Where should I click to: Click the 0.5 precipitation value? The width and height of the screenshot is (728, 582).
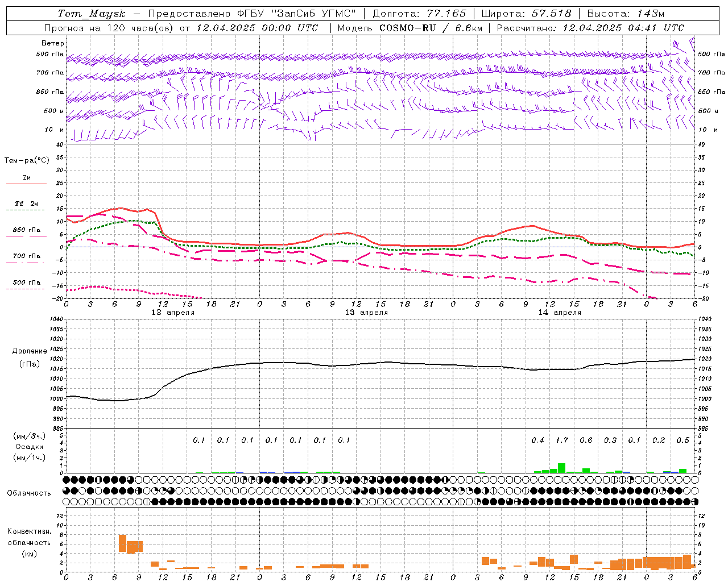[x=683, y=440]
